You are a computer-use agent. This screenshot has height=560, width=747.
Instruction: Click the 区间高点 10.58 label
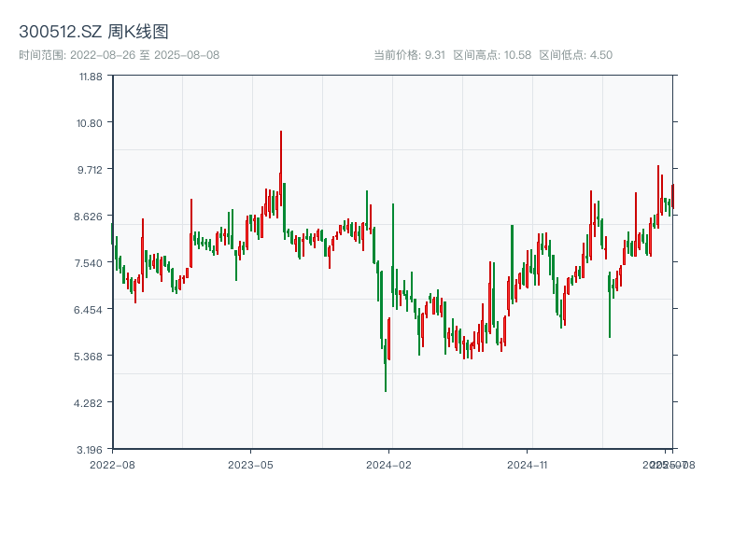[492, 55]
